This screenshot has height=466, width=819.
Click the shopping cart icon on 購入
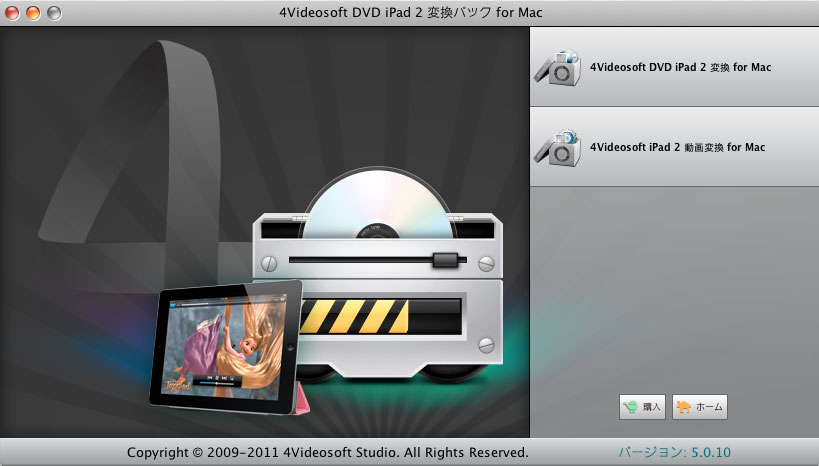[x=630, y=407]
